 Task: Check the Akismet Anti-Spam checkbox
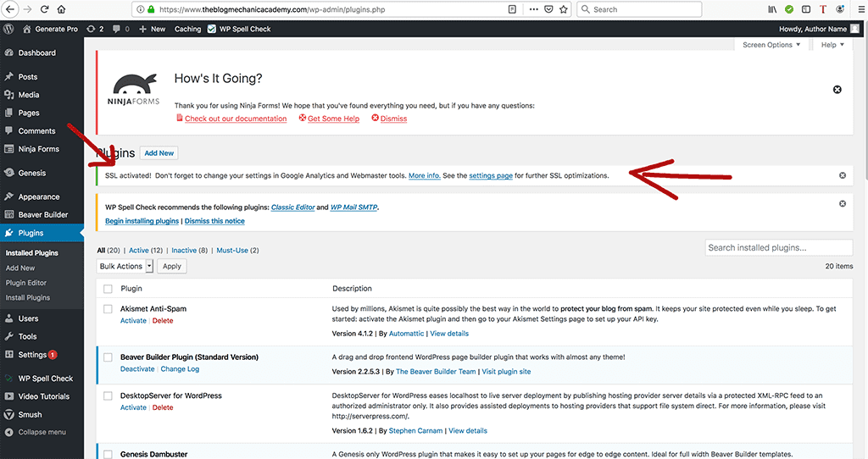[x=108, y=309]
